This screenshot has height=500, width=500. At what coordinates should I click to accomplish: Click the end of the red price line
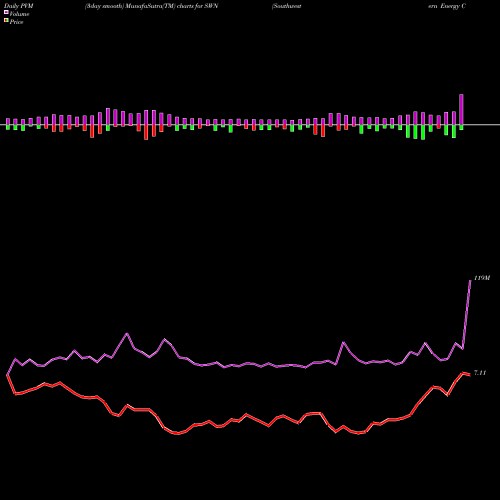(469, 375)
